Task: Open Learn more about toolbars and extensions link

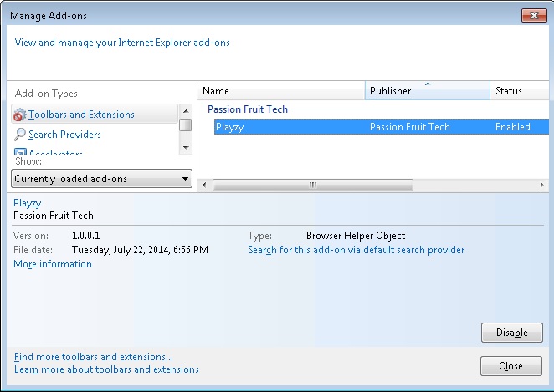Action: pyautogui.click(x=106, y=369)
